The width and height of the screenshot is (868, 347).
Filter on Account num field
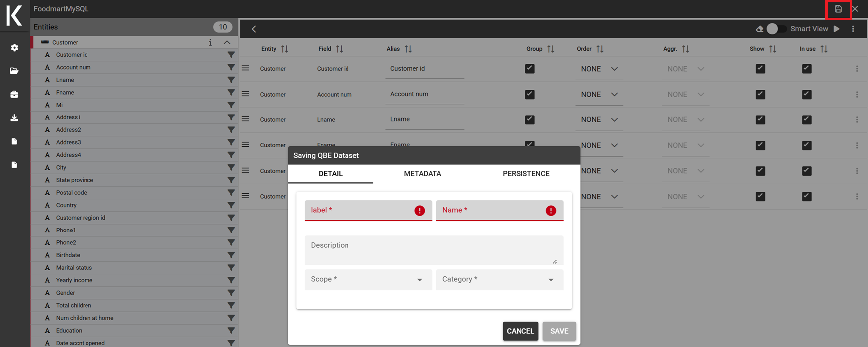tap(231, 67)
